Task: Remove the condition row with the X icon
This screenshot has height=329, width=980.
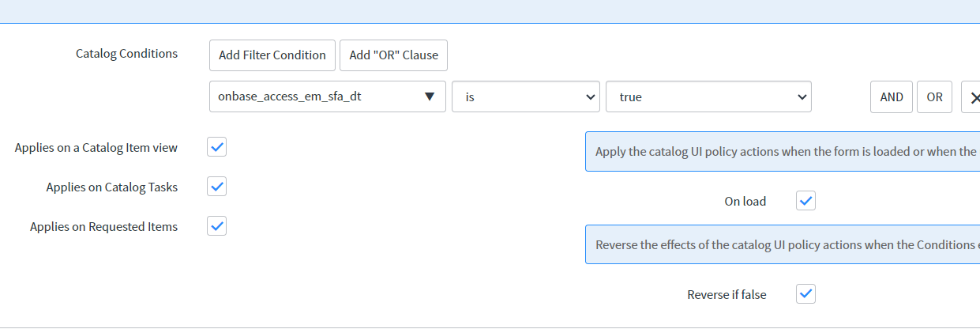Action: [x=971, y=97]
